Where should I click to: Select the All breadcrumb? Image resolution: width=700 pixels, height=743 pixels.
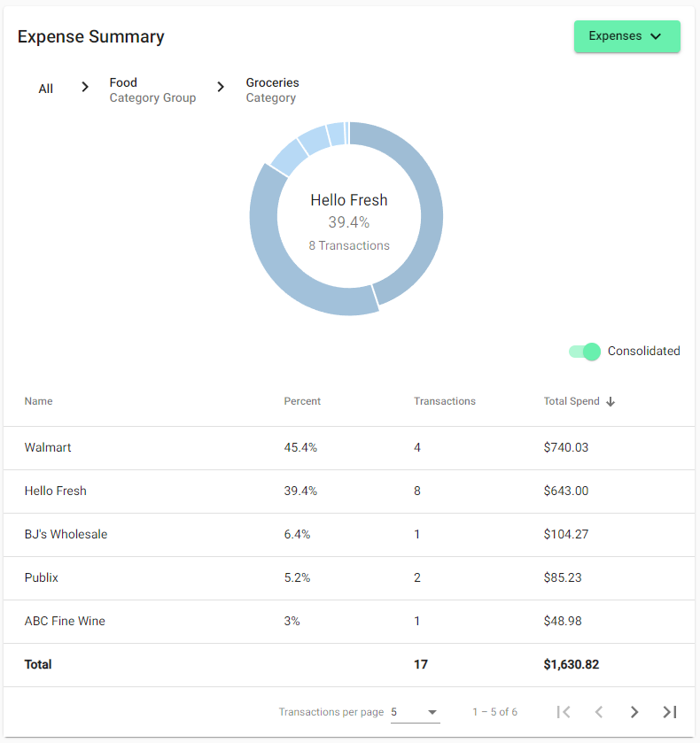click(x=45, y=89)
